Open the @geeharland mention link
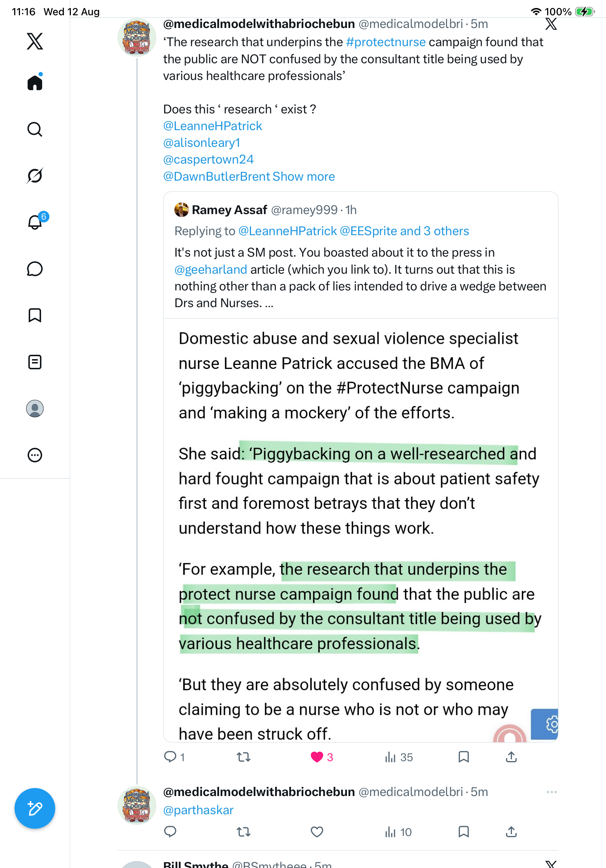The width and height of the screenshot is (606, 868). pyautogui.click(x=211, y=270)
